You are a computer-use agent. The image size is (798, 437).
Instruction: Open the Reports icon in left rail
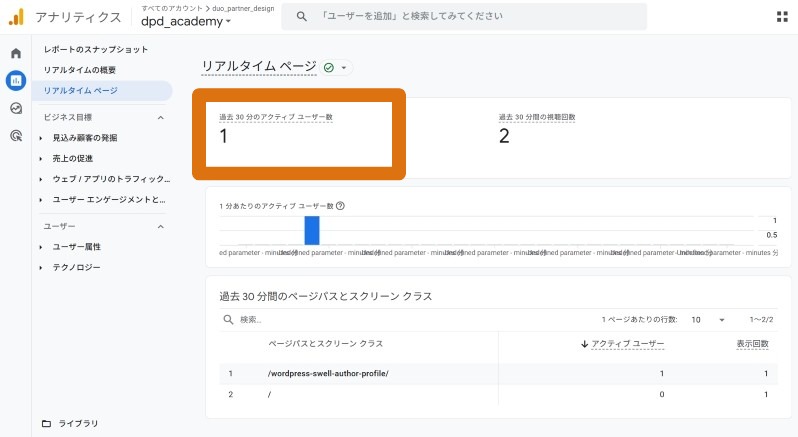tap(16, 80)
